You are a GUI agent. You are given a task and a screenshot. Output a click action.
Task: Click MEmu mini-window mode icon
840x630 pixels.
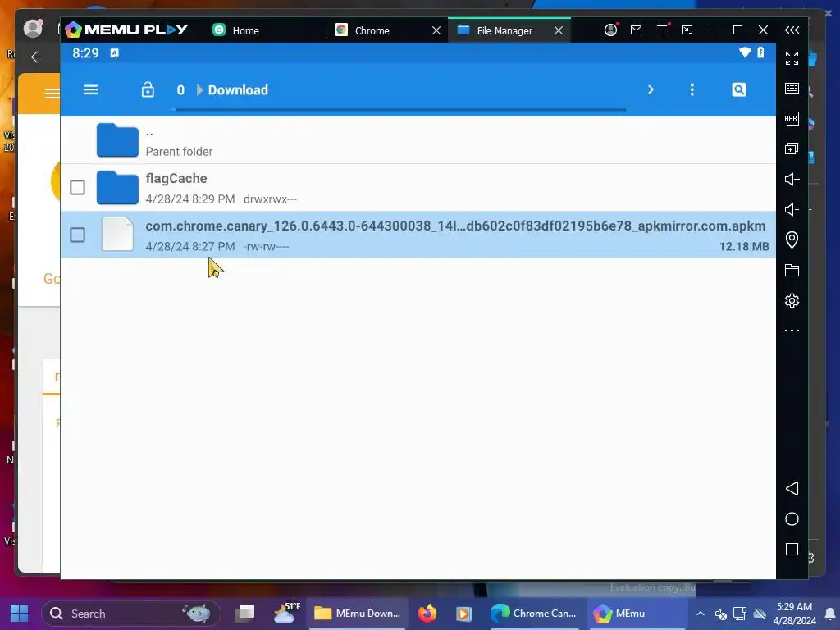[x=687, y=30]
